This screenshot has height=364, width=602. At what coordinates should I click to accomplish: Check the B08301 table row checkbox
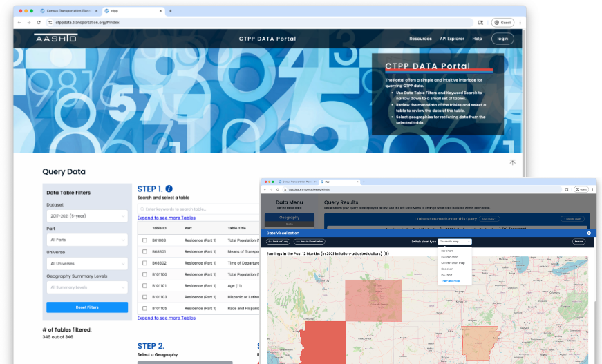144,251
